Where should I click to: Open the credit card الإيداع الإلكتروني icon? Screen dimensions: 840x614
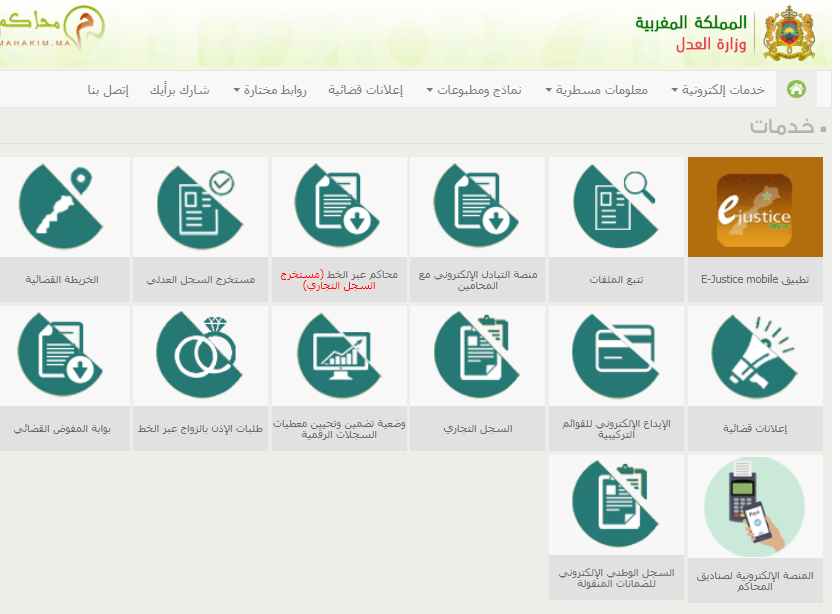pyautogui.click(x=616, y=356)
